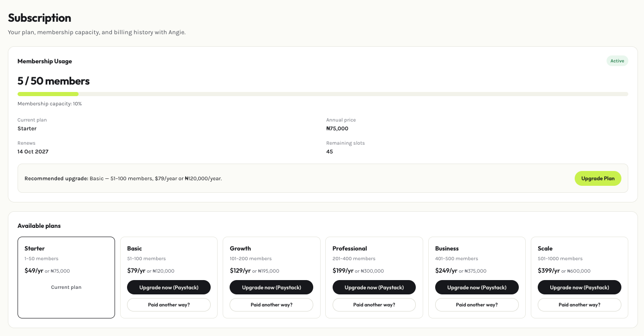Image resolution: width=644 pixels, height=336 pixels.
Task: Click '501–1000 members' on the Scale card
Action: coord(561,259)
